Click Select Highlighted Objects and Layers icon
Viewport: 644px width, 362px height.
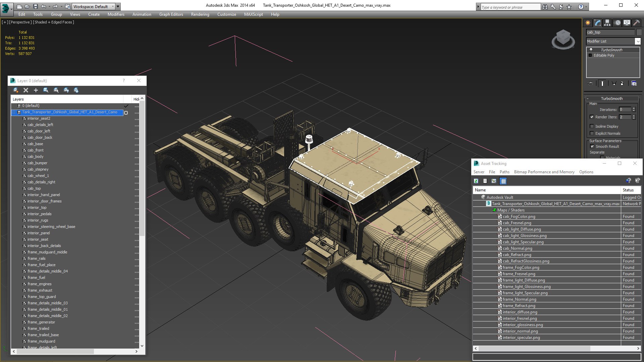click(46, 90)
